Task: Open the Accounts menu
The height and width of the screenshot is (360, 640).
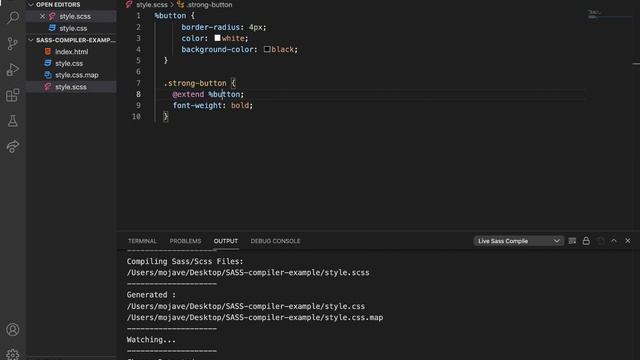Action: tap(13, 329)
